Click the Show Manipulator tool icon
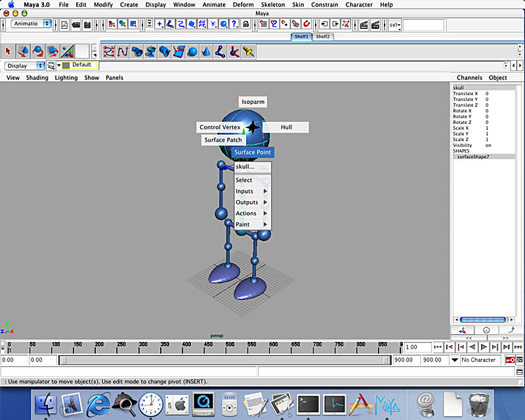 pos(67,52)
